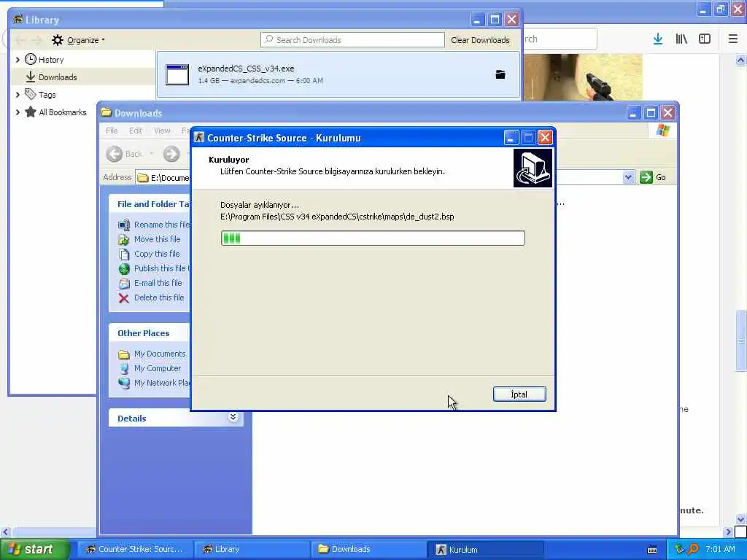Switch to Library taskbar item
Viewport: 747px width, 560px height.
pos(252,549)
